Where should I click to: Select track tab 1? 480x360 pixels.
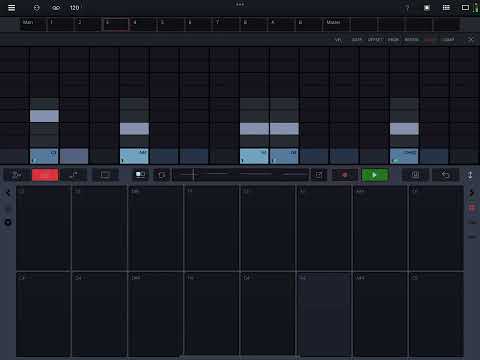tap(61, 24)
